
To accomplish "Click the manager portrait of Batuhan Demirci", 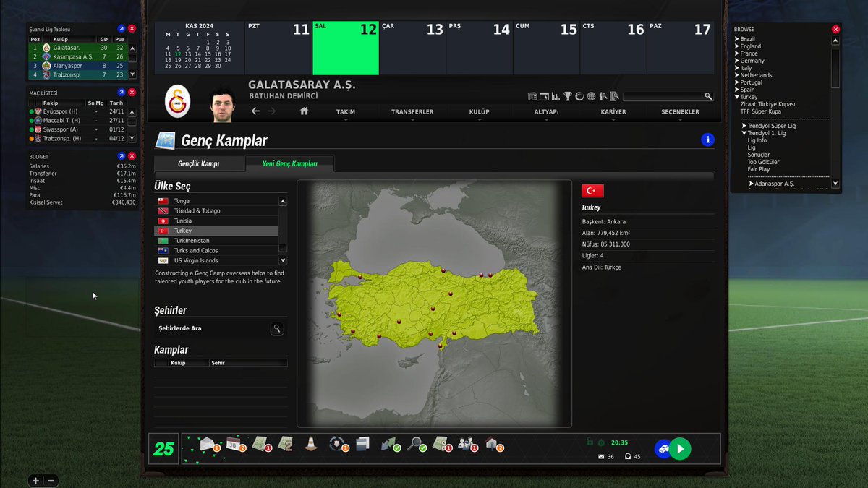I will pos(222,106).
